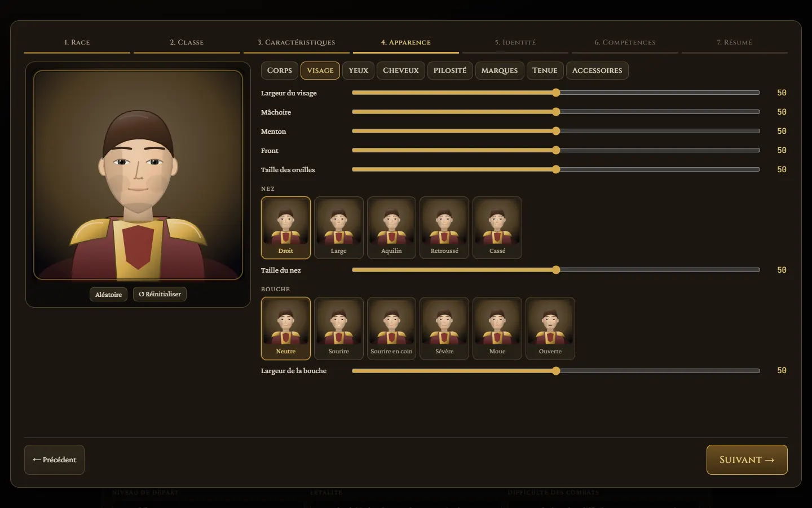
Task: Click the Menton slider handle
Action: point(556,131)
